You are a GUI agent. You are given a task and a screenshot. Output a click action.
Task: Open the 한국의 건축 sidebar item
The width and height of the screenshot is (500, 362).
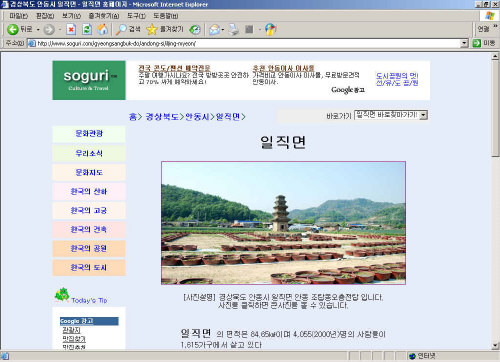coord(89,229)
